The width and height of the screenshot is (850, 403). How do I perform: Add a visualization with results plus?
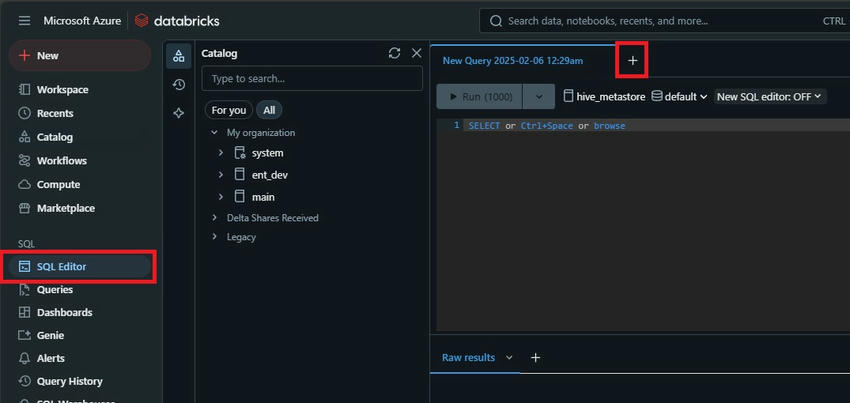(535, 357)
